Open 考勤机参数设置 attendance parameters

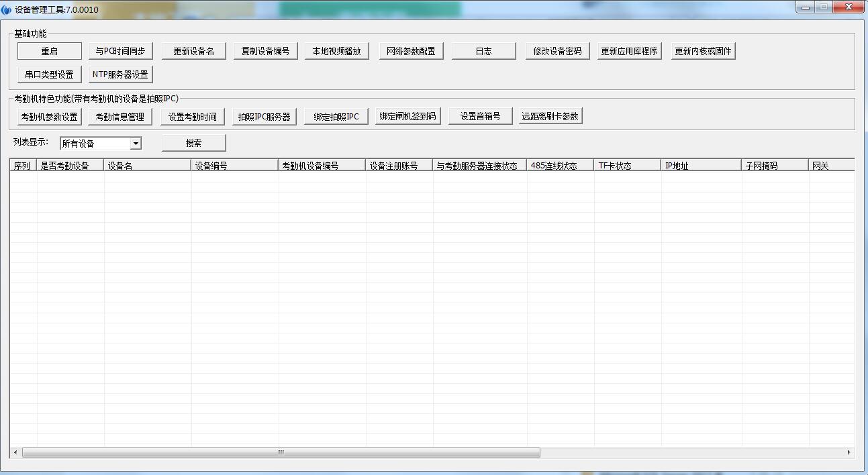tap(50, 116)
